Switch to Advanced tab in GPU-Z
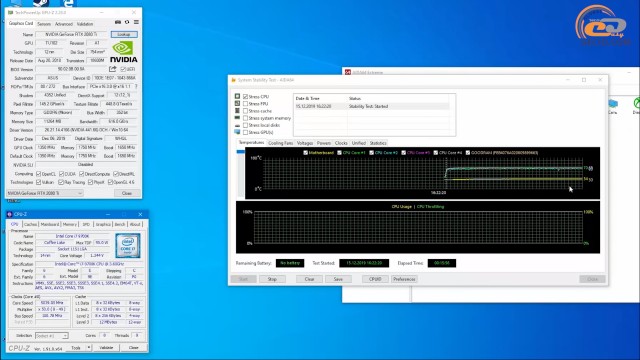Viewport: 640px width, 360px height. coord(64,24)
